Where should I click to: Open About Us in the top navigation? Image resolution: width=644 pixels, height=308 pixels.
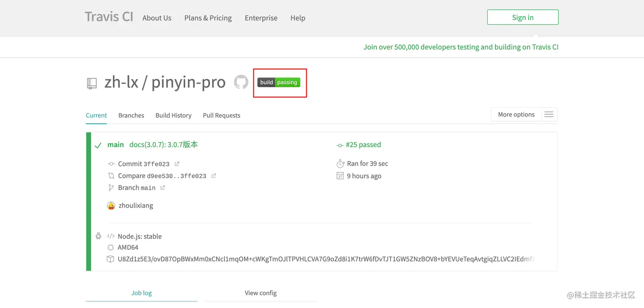(157, 18)
